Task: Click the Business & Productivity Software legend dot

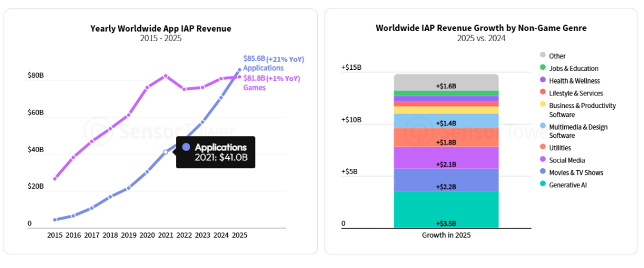Action: (543, 105)
